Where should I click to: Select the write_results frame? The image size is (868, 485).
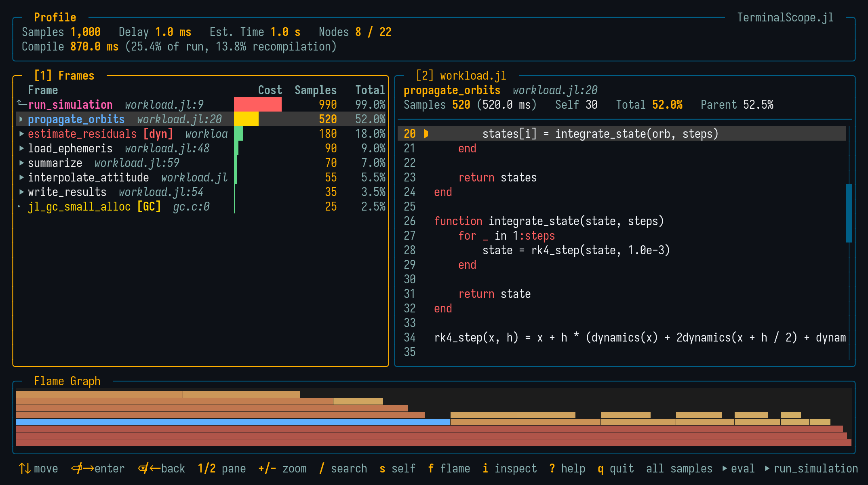click(x=67, y=192)
